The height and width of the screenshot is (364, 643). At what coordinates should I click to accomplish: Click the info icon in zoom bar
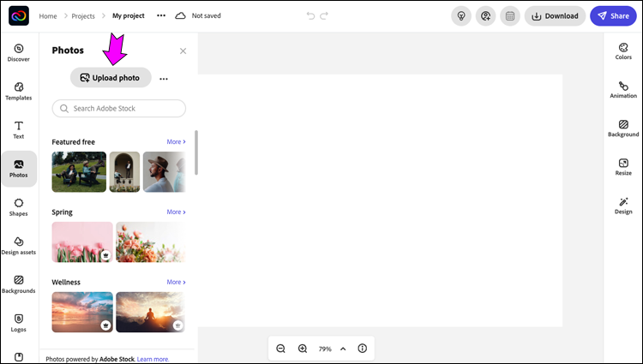[x=362, y=349]
